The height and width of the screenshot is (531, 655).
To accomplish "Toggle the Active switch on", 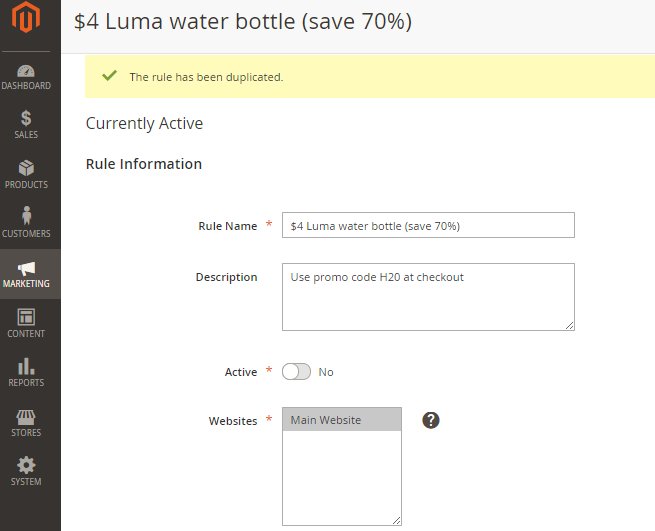I will click(296, 372).
